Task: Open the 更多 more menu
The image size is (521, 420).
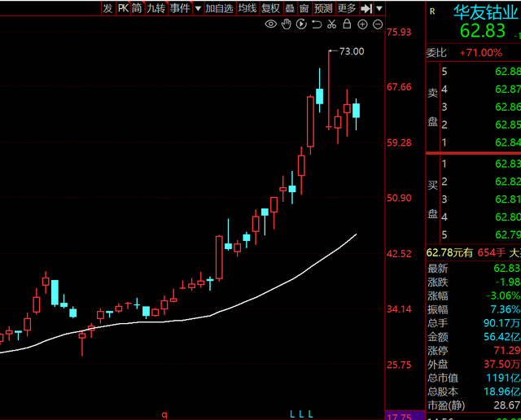Action: pos(347,8)
